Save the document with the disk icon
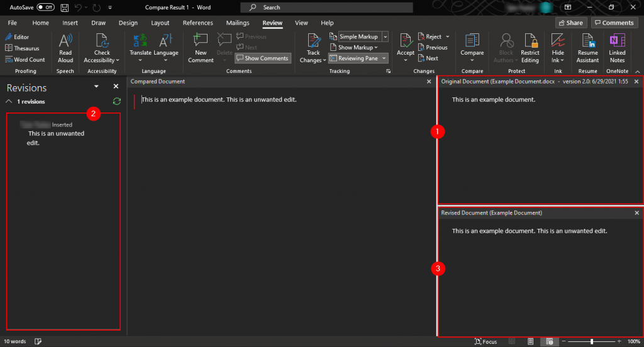 pos(65,8)
